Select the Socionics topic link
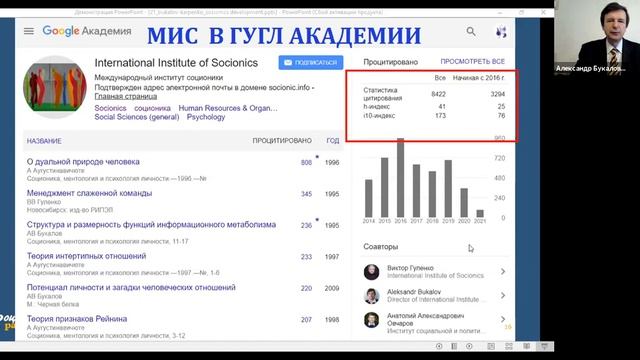This screenshot has width=640, height=360. 110,108
